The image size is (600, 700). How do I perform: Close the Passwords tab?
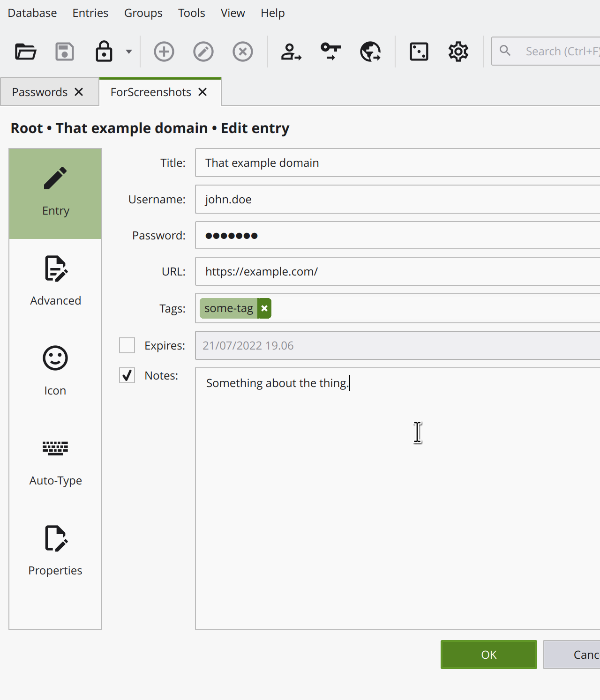(x=79, y=92)
